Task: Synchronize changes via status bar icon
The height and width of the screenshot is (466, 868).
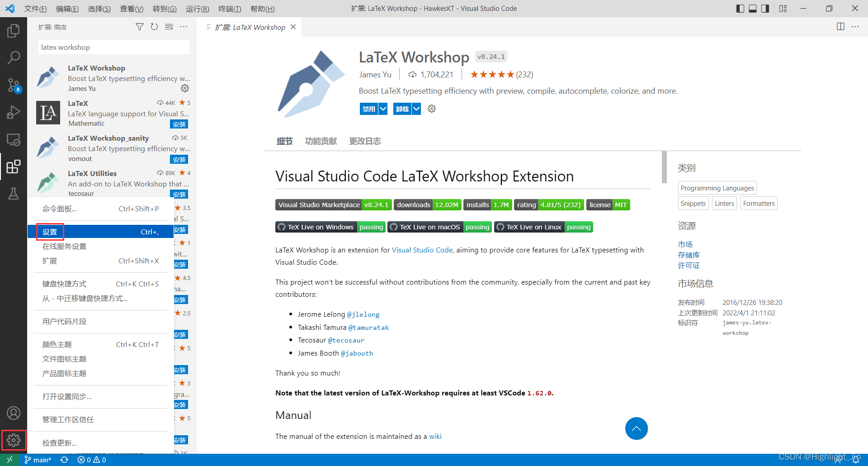Action: pos(64,460)
